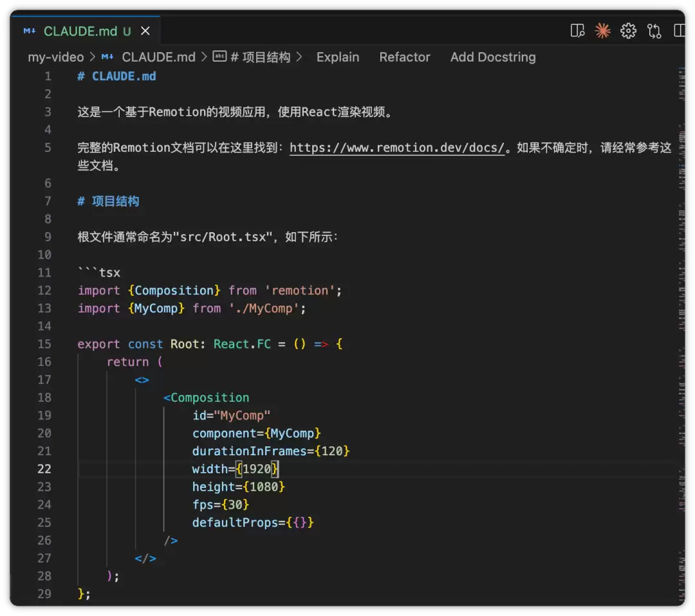
Task: Click the Markdown file icon in tab
Action: (x=30, y=31)
